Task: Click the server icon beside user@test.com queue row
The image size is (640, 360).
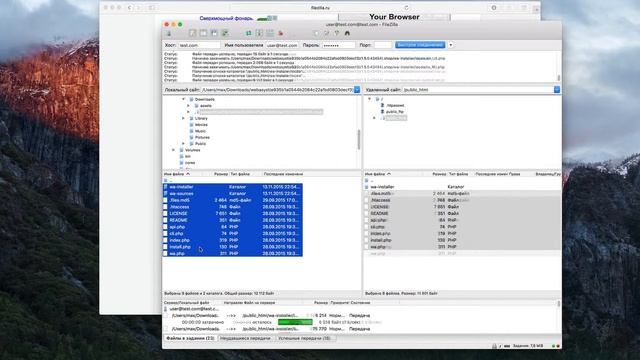Action: [x=166, y=309]
